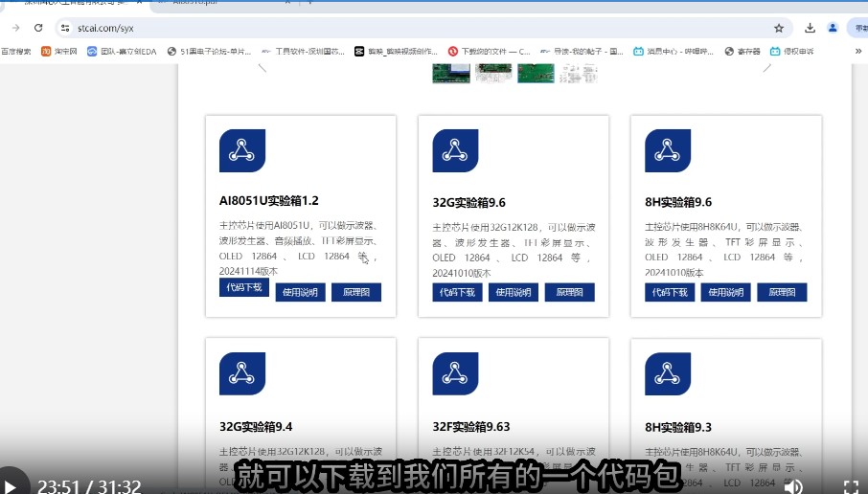868x494 pixels.
Task: Focus the stcai.com/syx address bar
Action: 423,28
